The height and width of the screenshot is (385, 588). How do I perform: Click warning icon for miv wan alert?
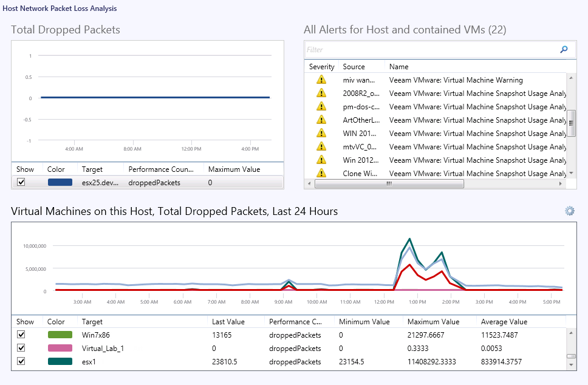click(x=321, y=80)
